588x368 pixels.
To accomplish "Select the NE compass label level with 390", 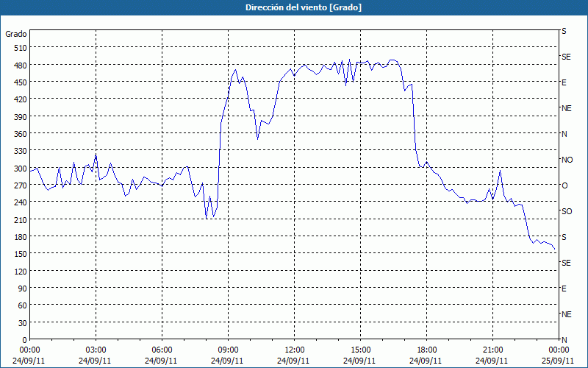I will point(566,108).
